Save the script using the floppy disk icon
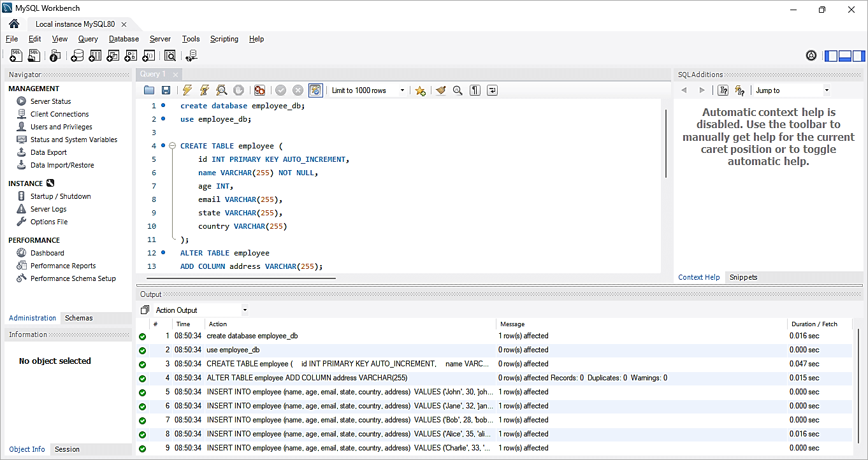The image size is (868, 460). tap(166, 90)
